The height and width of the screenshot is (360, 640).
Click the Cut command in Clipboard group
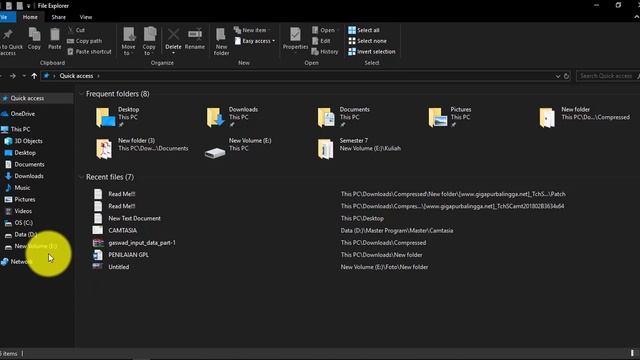[76, 30]
